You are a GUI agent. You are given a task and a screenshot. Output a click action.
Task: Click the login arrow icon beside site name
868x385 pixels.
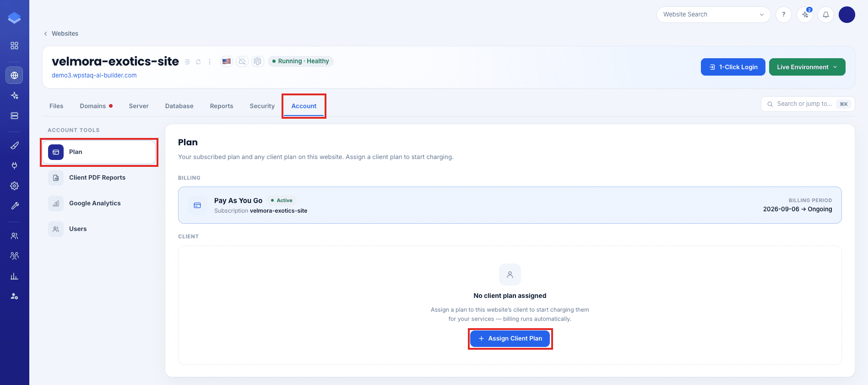(187, 62)
